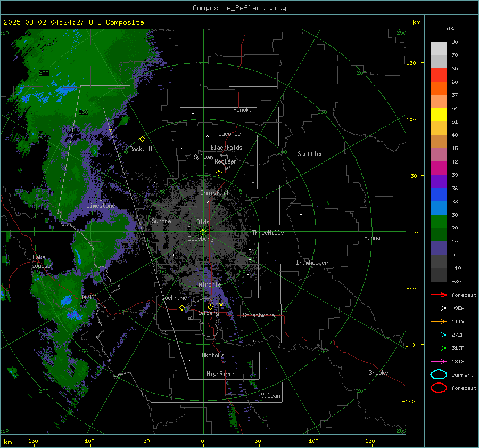
Task: Click the red 'forecast' ellipse legend icon
Action: tap(439, 388)
